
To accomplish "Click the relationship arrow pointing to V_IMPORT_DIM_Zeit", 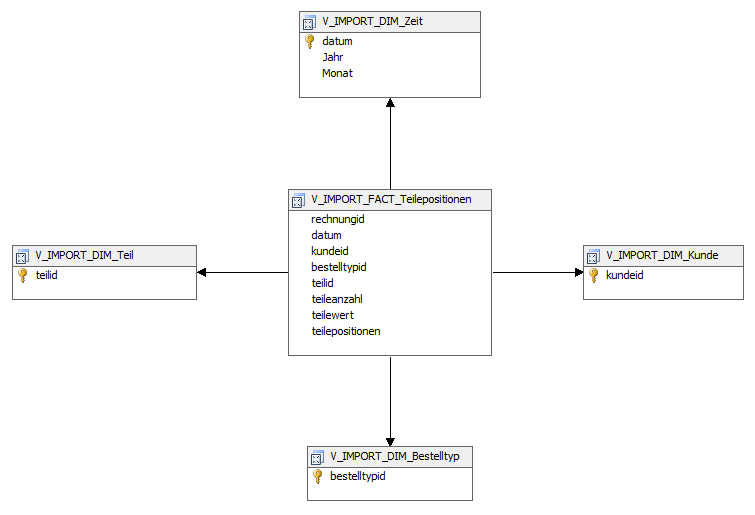I will click(390, 140).
